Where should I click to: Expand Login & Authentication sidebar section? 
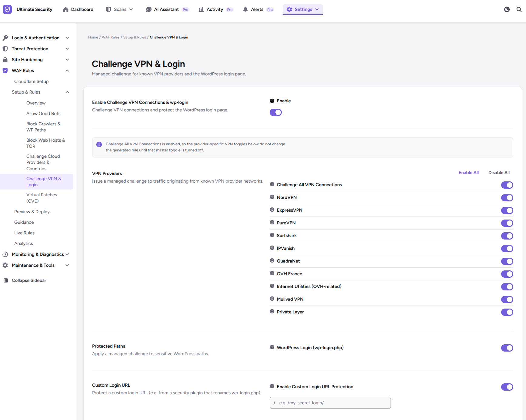pyautogui.click(x=36, y=38)
